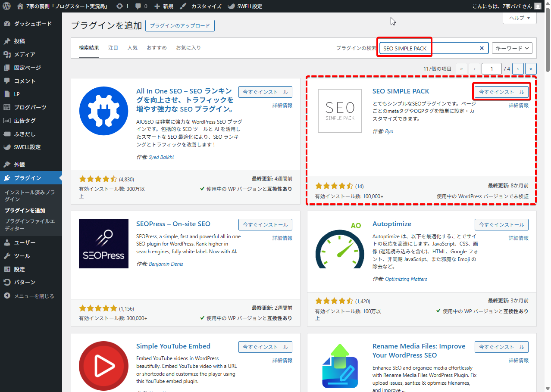Click the プラグイン plug icon in sidebar
The width and height of the screenshot is (551, 392).
(x=7, y=178)
